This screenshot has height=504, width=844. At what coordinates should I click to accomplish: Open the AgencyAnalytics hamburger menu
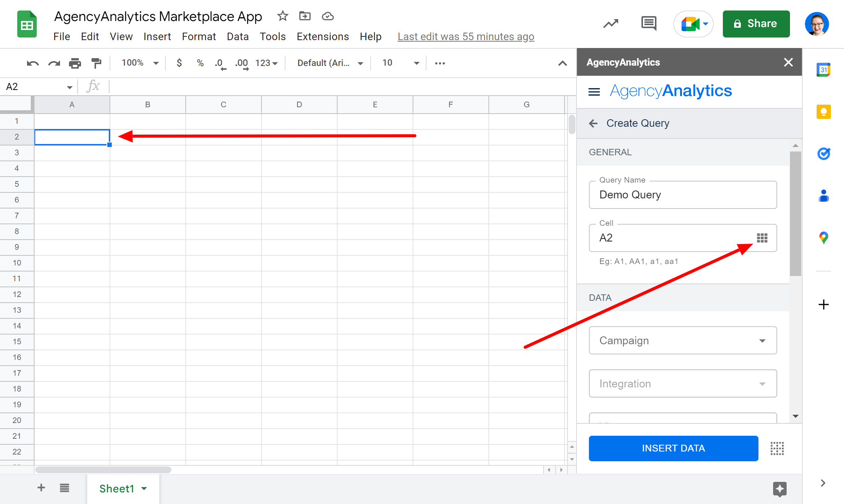point(594,91)
